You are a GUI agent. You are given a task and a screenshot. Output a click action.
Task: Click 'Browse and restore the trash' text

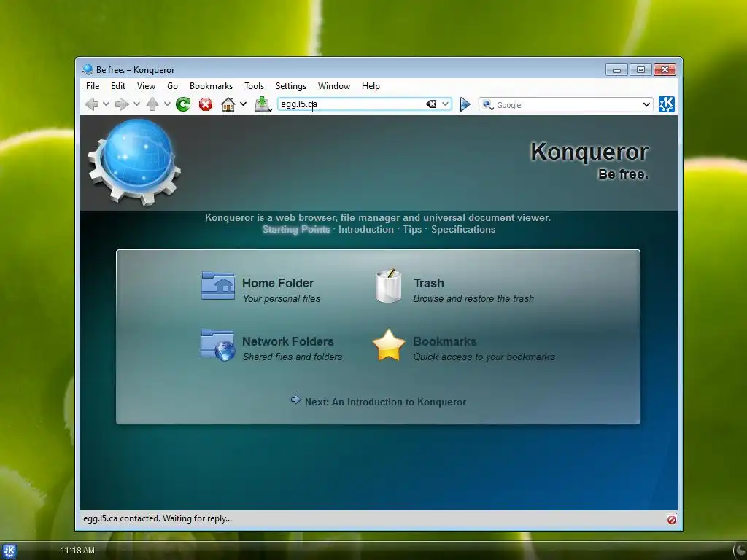pyautogui.click(x=473, y=298)
